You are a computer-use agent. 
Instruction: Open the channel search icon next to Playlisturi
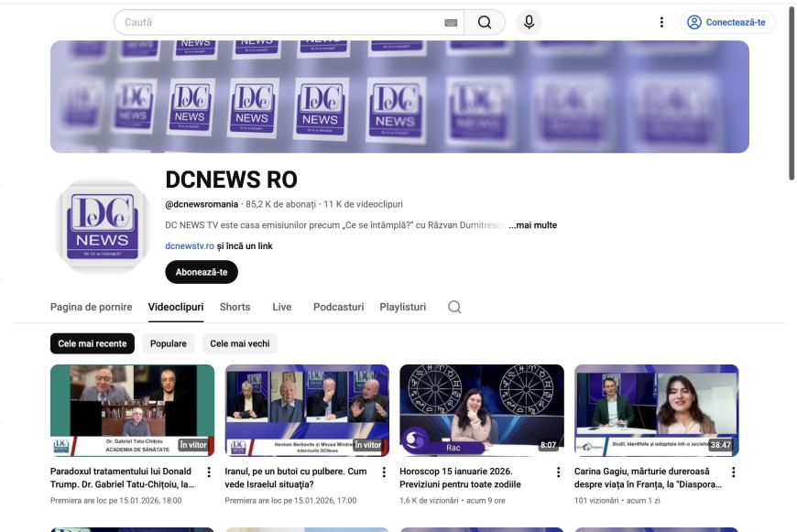[451, 307]
